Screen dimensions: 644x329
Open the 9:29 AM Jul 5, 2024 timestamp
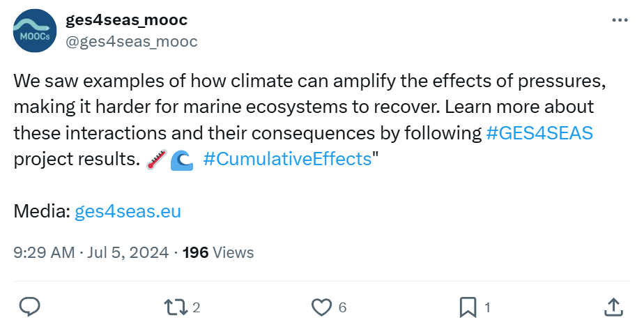(91, 252)
